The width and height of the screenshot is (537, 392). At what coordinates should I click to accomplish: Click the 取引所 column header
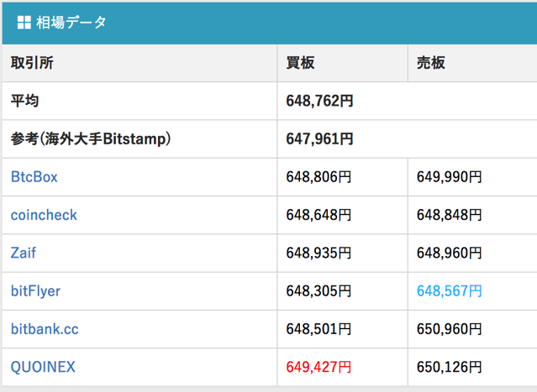(32, 63)
